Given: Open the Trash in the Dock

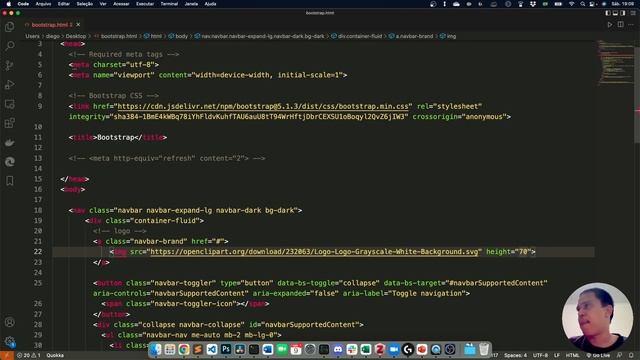Looking at the screenshot, I should point(484,349).
